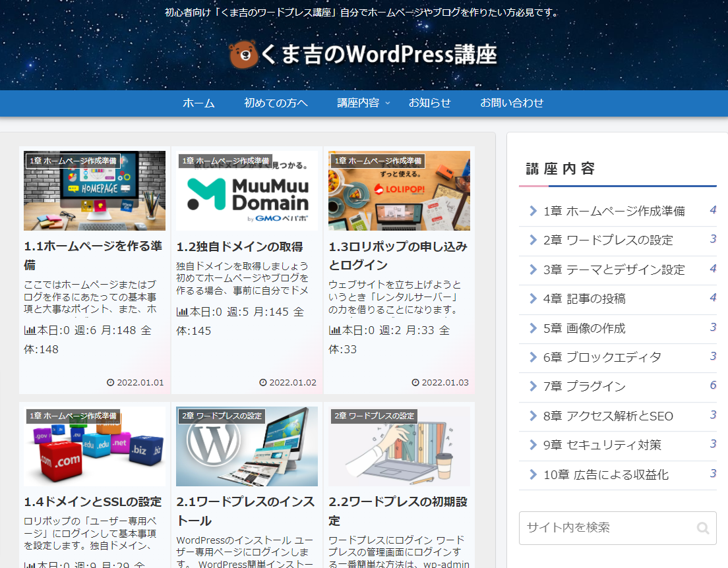
Task: Click chevron icon beside 7章 プラグイン
Action: (x=533, y=386)
